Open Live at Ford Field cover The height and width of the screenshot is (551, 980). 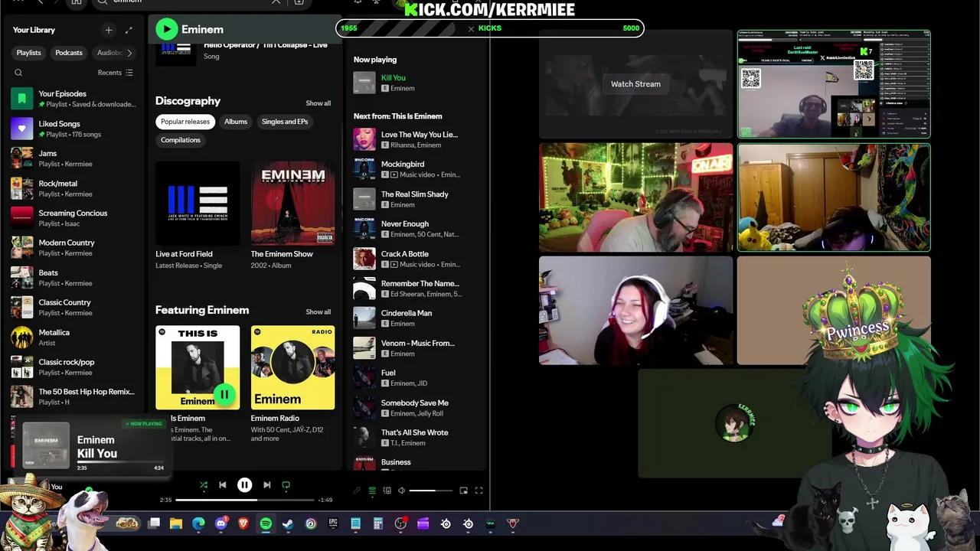pos(198,203)
